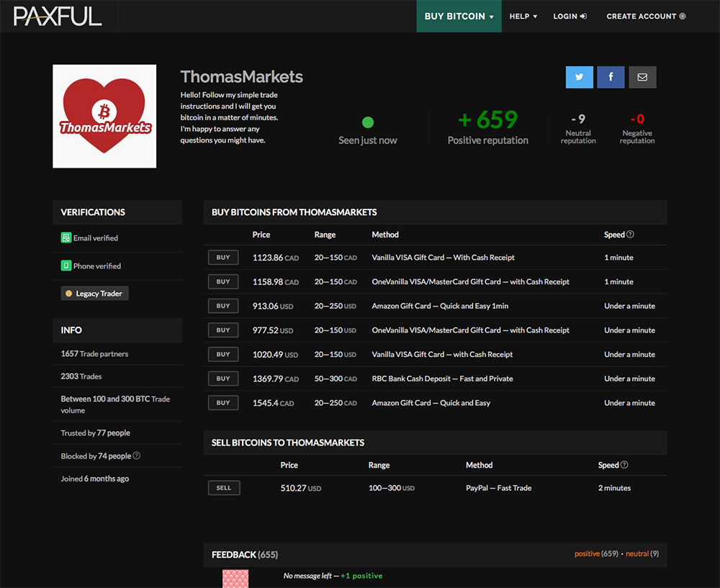Buy the 1369.79 CAD RBC Bank Deposit offer
720x588 pixels.
[223, 379]
